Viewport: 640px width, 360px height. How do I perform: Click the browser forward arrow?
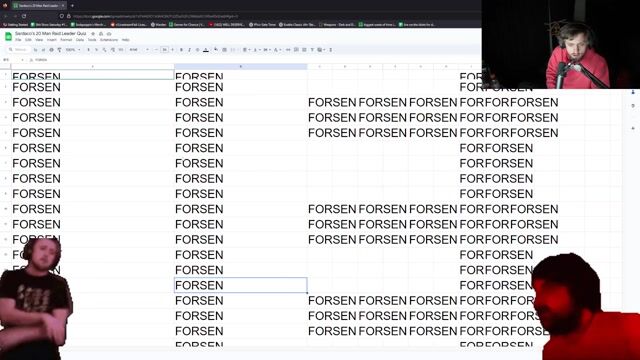pos(15,16)
